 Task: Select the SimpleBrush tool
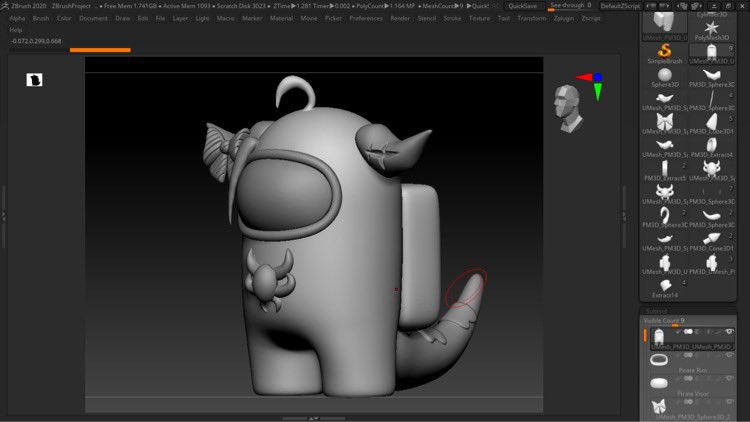click(664, 51)
